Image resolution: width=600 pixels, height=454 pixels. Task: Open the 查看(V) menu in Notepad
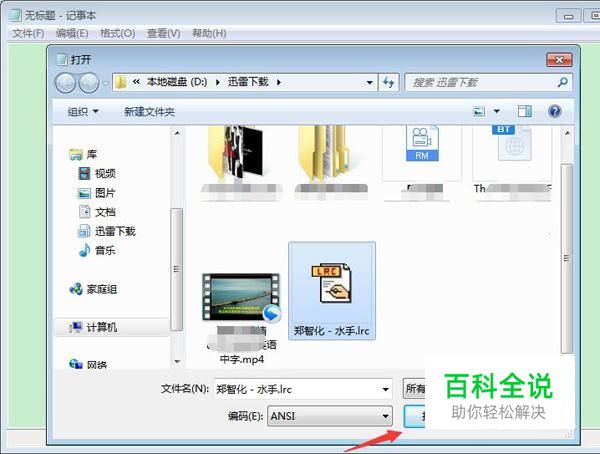(163, 33)
